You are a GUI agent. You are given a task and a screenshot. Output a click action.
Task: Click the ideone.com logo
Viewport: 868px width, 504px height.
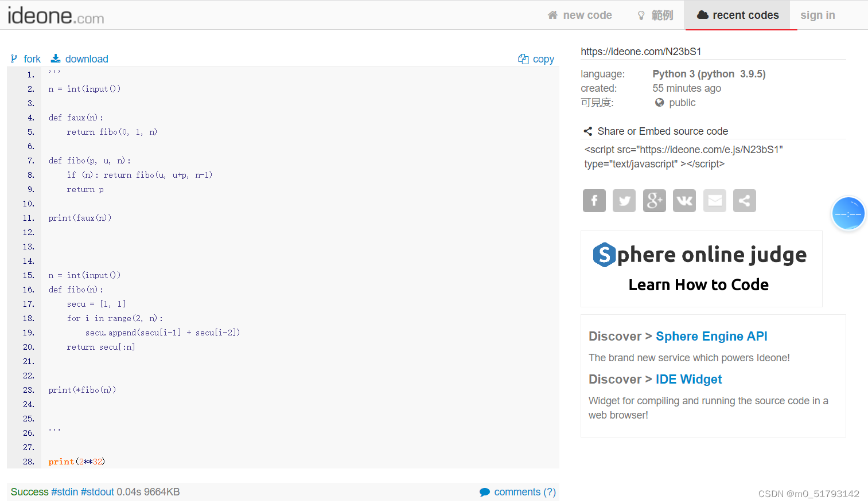56,15
